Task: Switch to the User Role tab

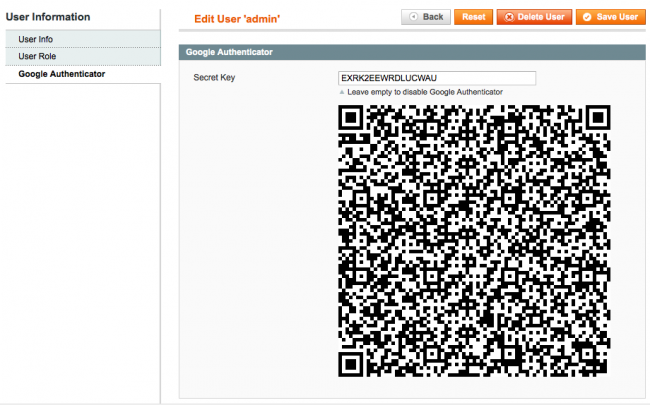Action: click(x=83, y=56)
